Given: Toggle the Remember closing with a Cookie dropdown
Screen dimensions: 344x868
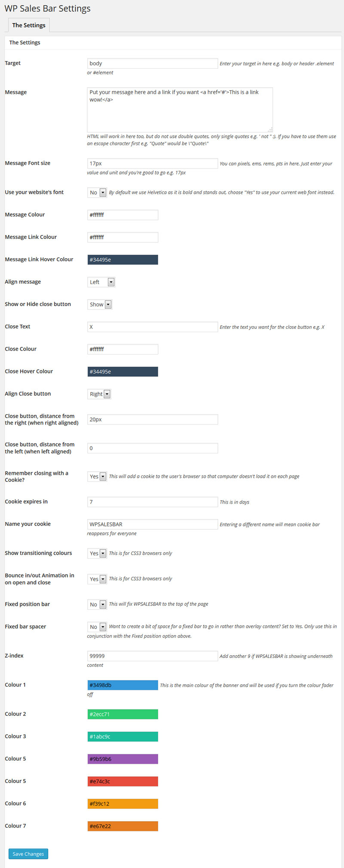Looking at the screenshot, I should pos(97,477).
